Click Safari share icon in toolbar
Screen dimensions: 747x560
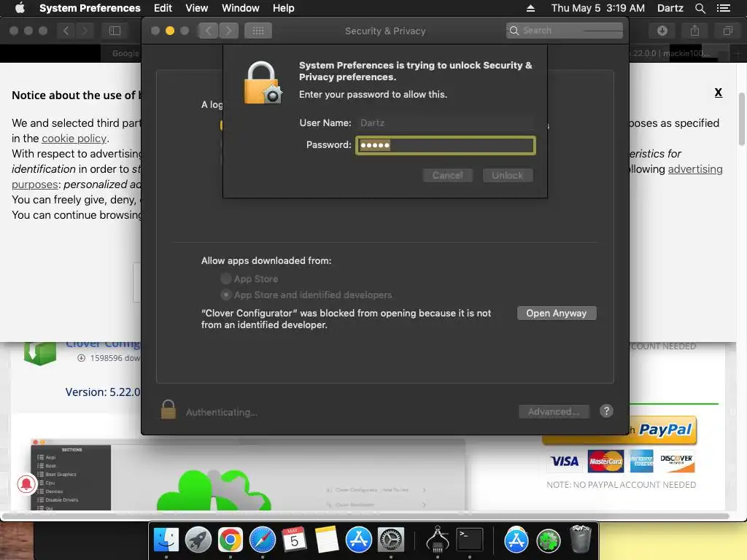tap(694, 31)
